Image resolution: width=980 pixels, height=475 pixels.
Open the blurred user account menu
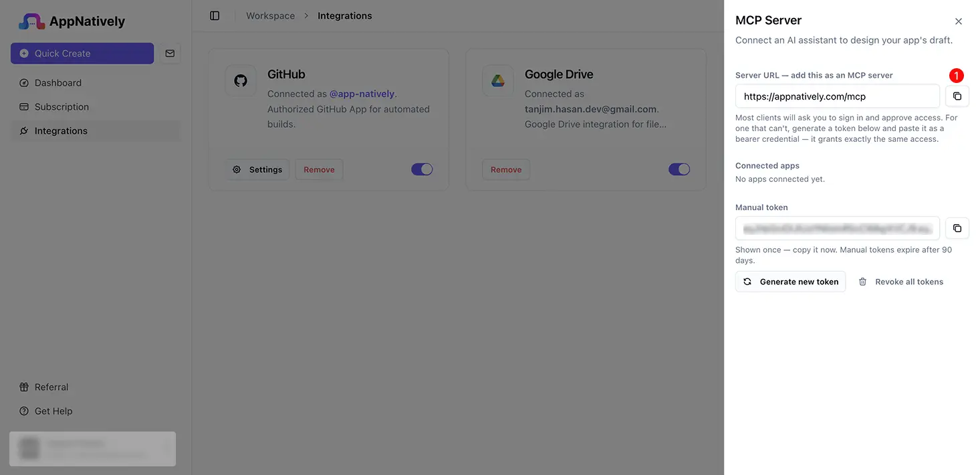click(x=92, y=449)
